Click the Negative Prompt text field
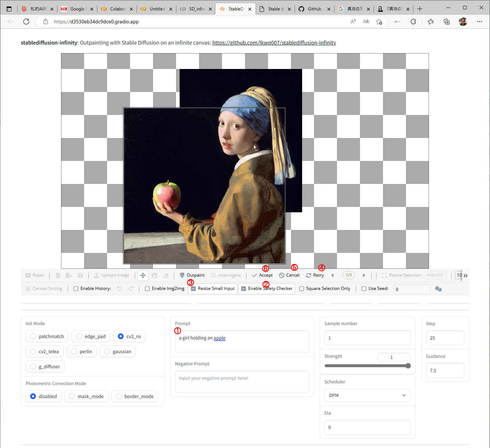This screenshot has width=490, height=448. pos(242,382)
